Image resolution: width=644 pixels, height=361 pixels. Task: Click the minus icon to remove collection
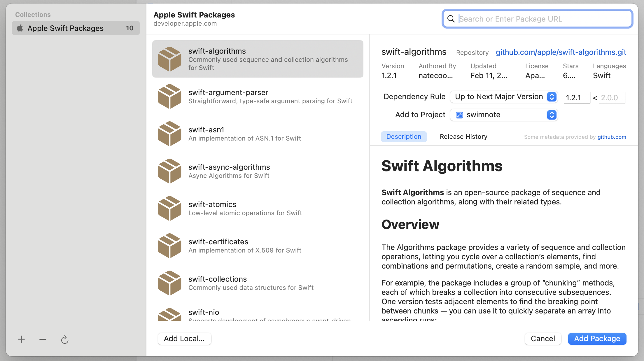coord(43,339)
